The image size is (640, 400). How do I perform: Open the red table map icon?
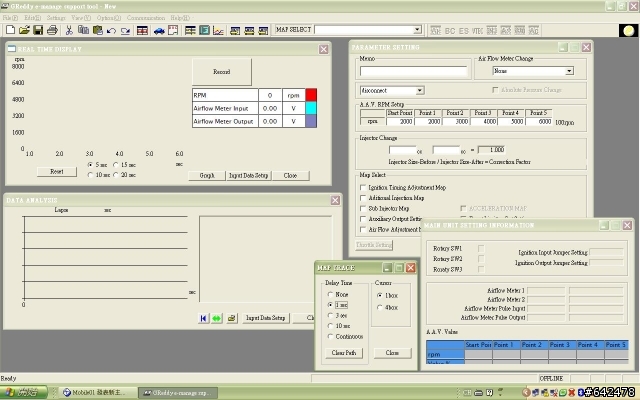click(x=142, y=31)
